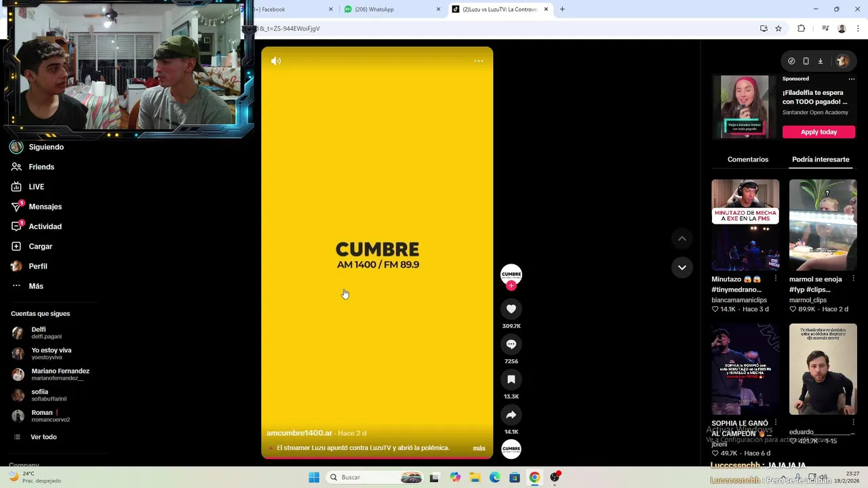868x488 pixels.
Task: Open options for the Sponsored ad
Action: pyautogui.click(x=852, y=79)
